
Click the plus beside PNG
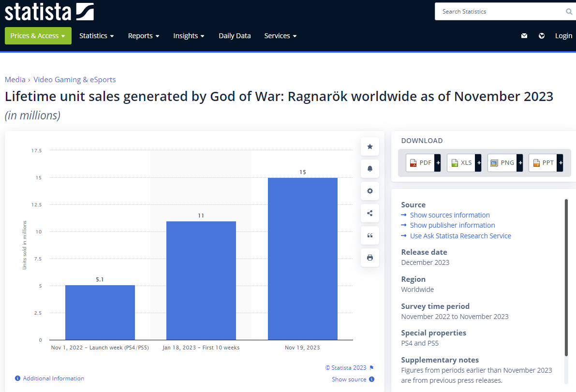(x=520, y=162)
